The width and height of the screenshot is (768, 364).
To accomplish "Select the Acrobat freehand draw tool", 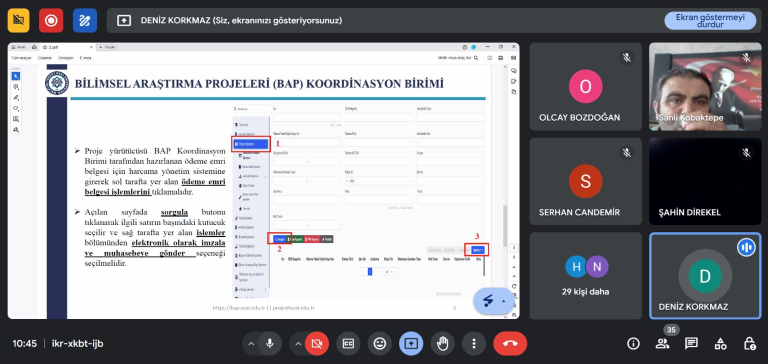I will (x=16, y=108).
